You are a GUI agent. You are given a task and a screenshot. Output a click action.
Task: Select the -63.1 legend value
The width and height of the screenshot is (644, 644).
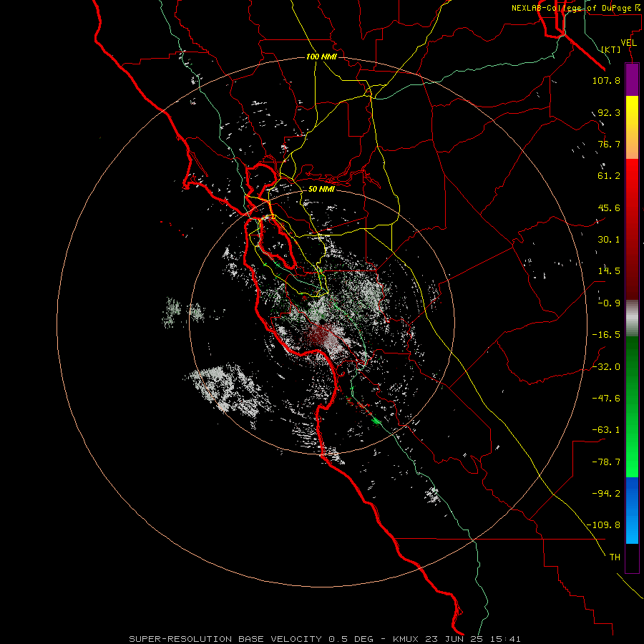click(x=606, y=430)
